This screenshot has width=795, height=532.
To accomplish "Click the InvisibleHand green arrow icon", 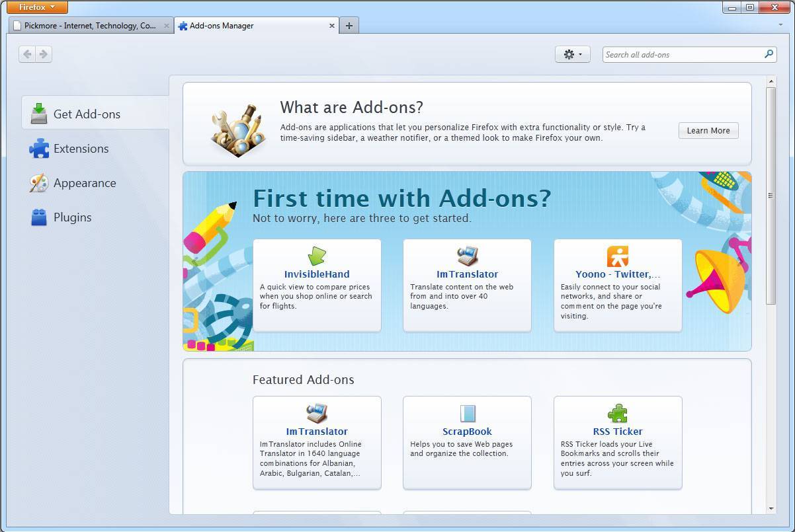I will tap(317, 256).
